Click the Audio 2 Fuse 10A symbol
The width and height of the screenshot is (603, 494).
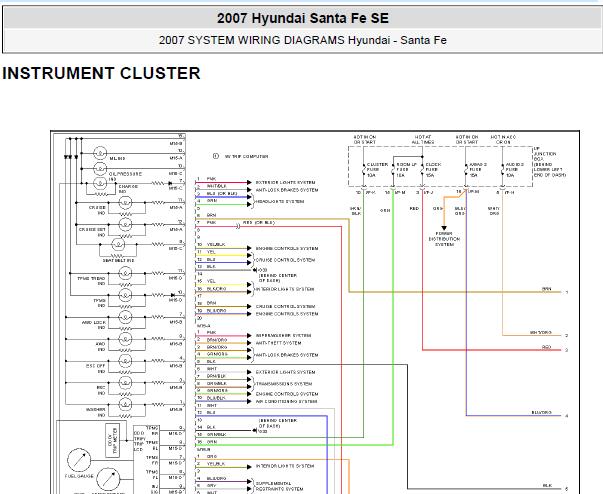click(502, 170)
